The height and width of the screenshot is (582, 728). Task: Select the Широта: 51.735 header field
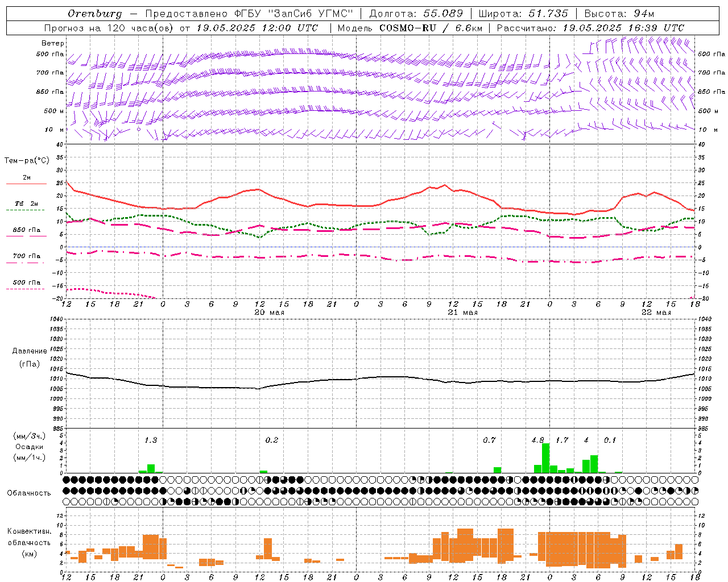[523, 14]
